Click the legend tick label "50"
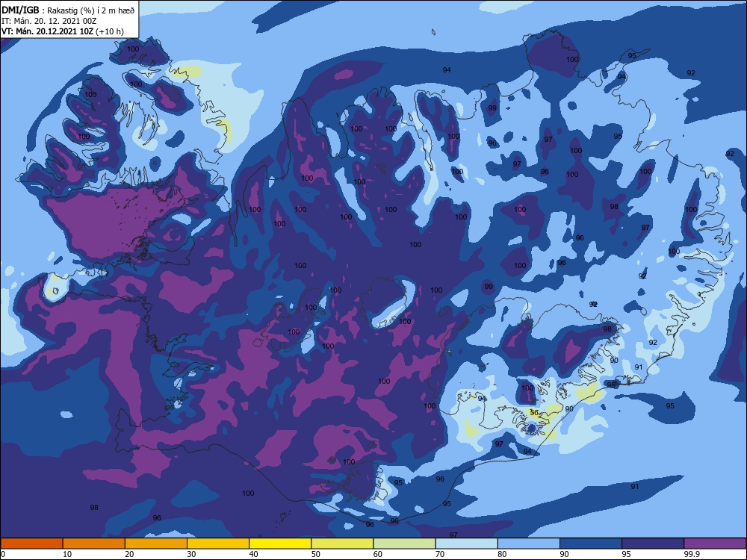 tap(316, 554)
